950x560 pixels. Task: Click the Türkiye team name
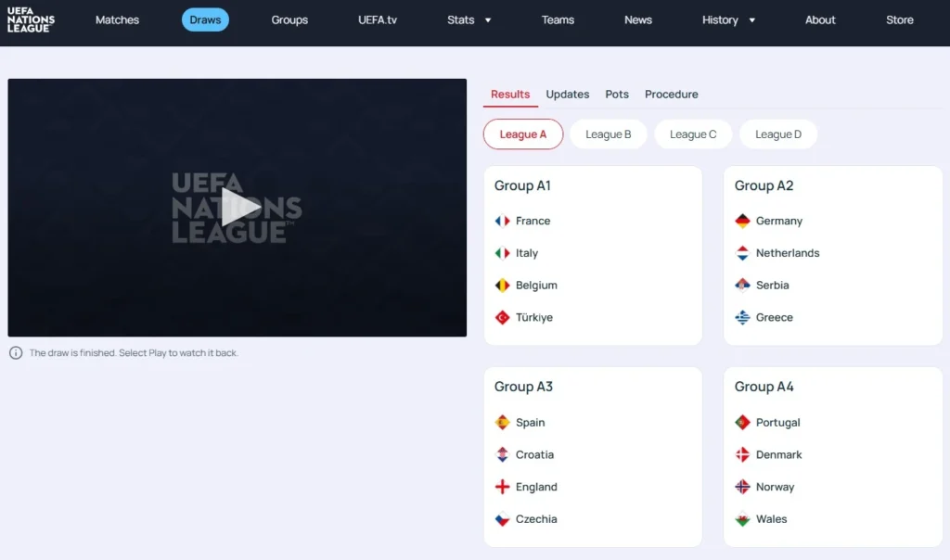[533, 317]
